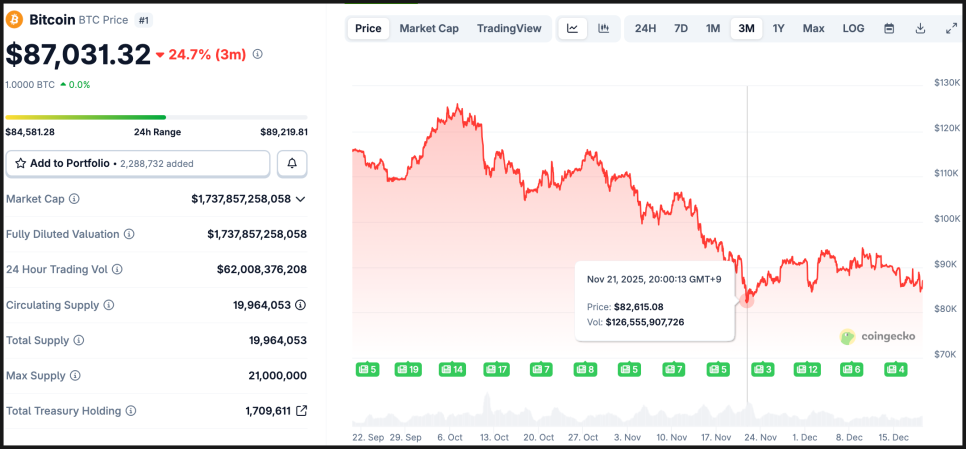Expand chart to fullscreen
Screen dimensions: 966x449
point(951,28)
